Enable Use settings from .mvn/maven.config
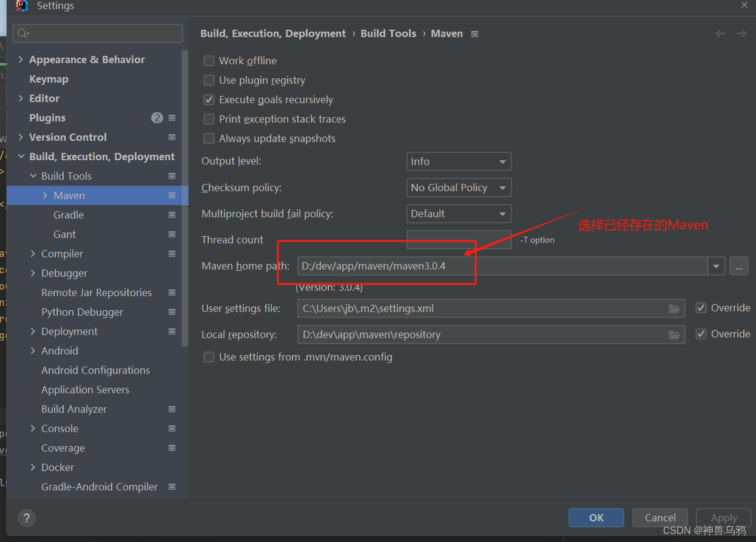The width and height of the screenshot is (756, 542). pos(209,357)
